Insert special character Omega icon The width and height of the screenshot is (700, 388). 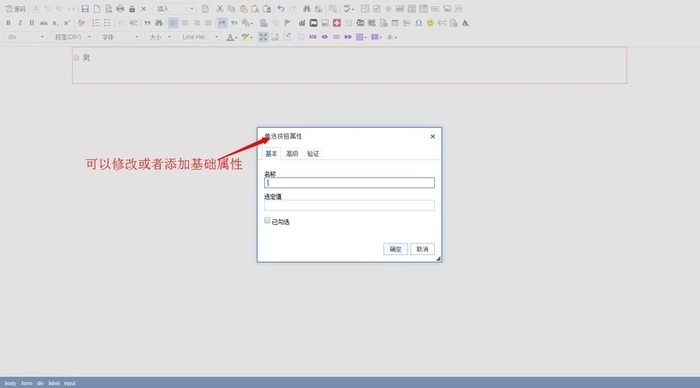[x=418, y=23]
